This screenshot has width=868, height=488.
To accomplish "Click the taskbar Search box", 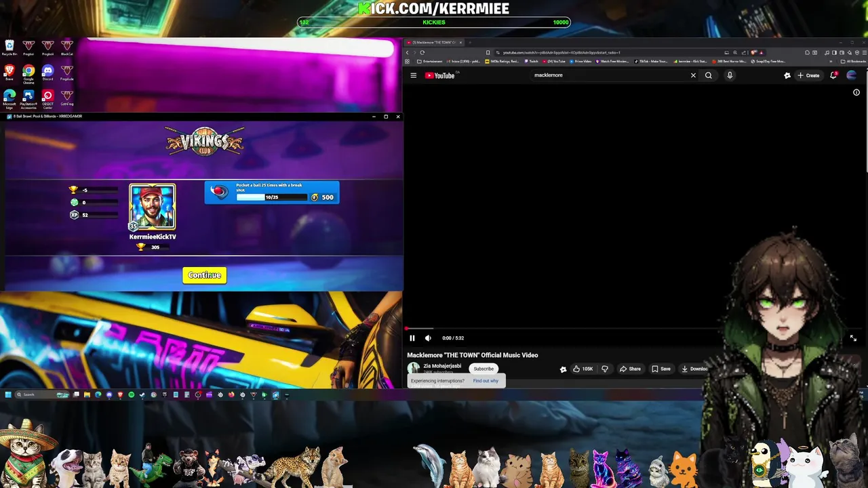I will coord(42,394).
